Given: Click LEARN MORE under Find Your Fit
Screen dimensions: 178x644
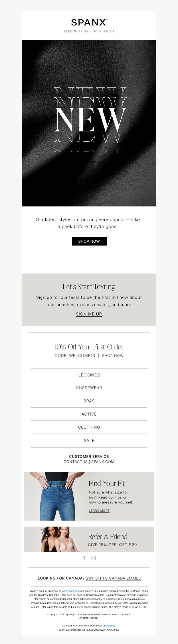Looking at the screenshot, I should click(99, 511).
